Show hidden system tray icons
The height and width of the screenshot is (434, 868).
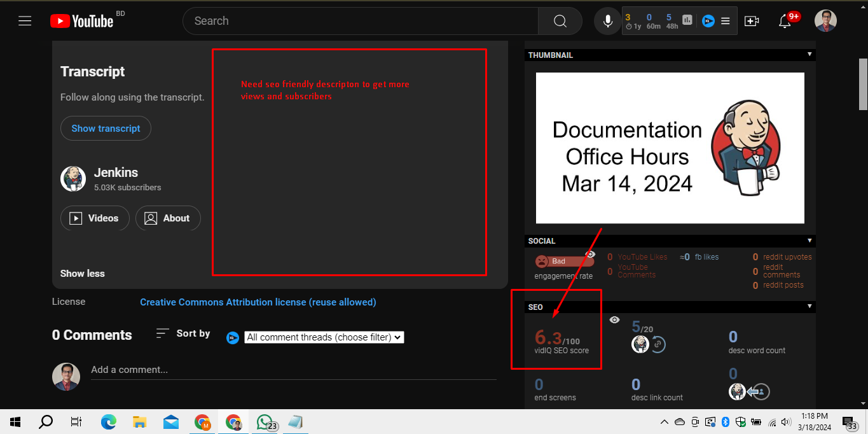[664, 421]
